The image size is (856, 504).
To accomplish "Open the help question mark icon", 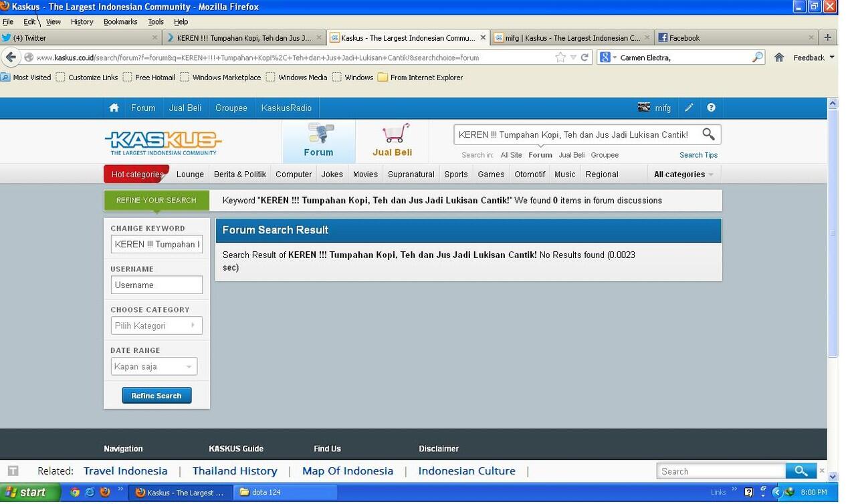I will 711,108.
